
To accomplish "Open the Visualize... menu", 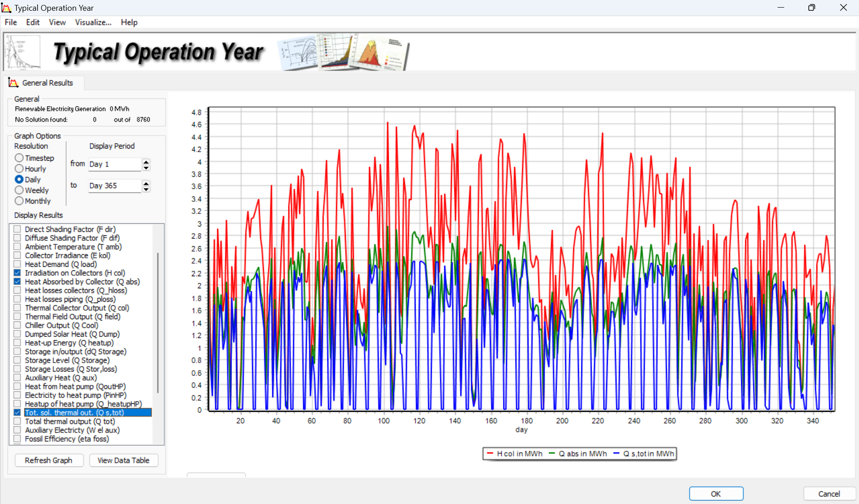I will pos(93,22).
